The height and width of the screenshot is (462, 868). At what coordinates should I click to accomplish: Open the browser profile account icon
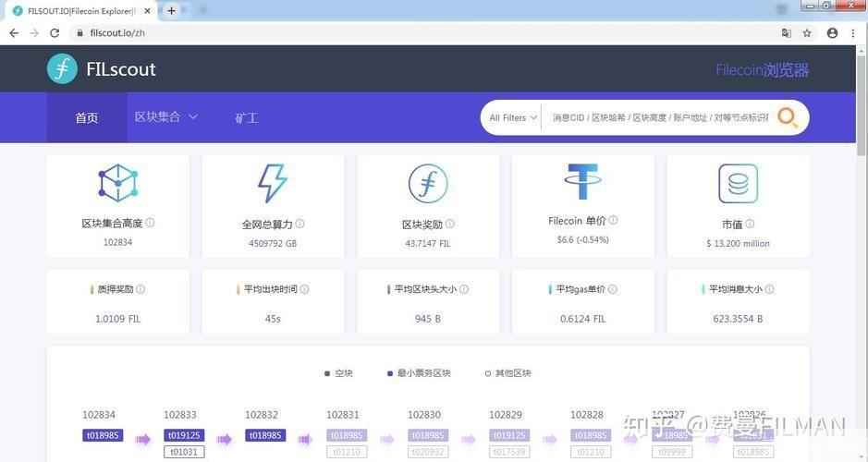click(x=832, y=33)
